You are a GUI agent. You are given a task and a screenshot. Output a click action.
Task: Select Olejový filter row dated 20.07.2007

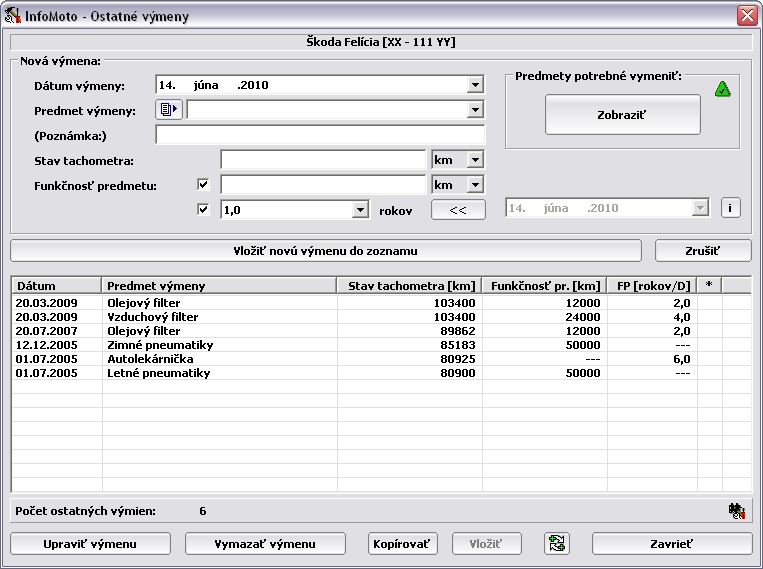pos(382,331)
